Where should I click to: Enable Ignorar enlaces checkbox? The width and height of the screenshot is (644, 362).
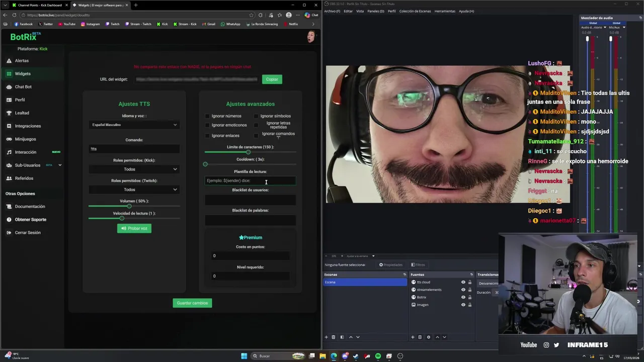pos(207,136)
